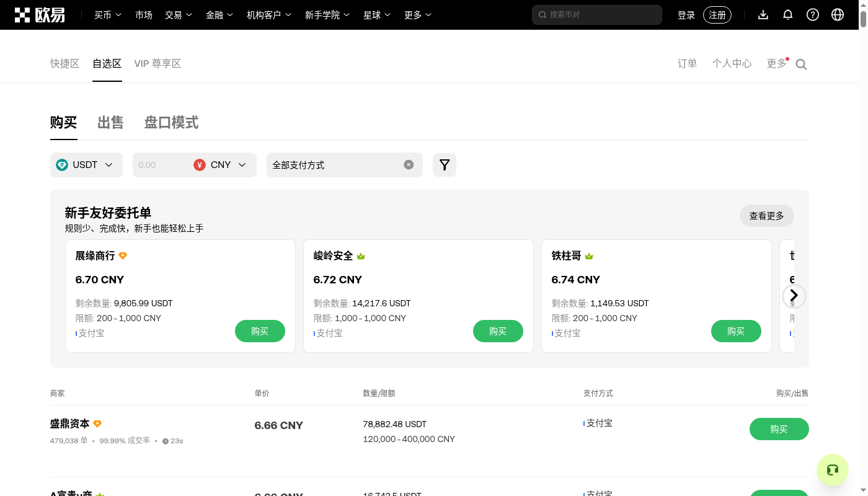Expand the 新手学院 menu
The width and height of the screenshot is (868, 496).
tap(327, 15)
